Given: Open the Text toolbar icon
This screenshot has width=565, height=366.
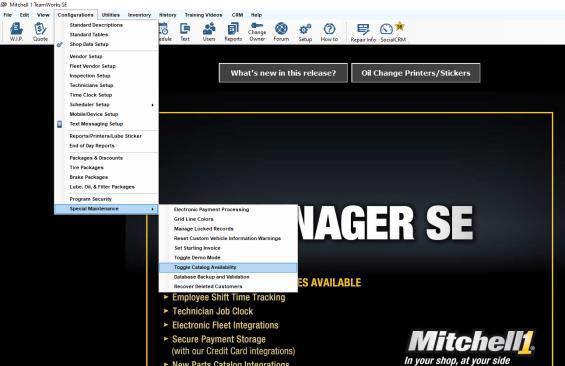Looking at the screenshot, I should click(x=185, y=32).
